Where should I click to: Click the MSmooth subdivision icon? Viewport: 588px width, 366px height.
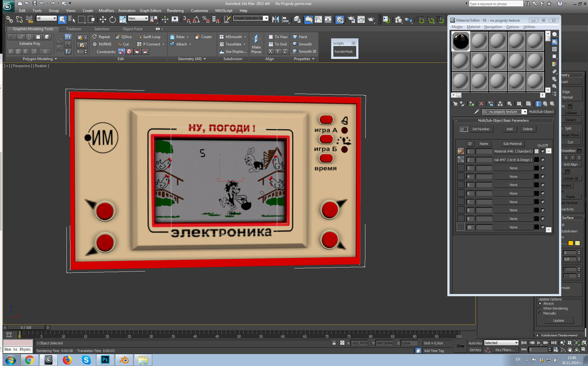222,37
